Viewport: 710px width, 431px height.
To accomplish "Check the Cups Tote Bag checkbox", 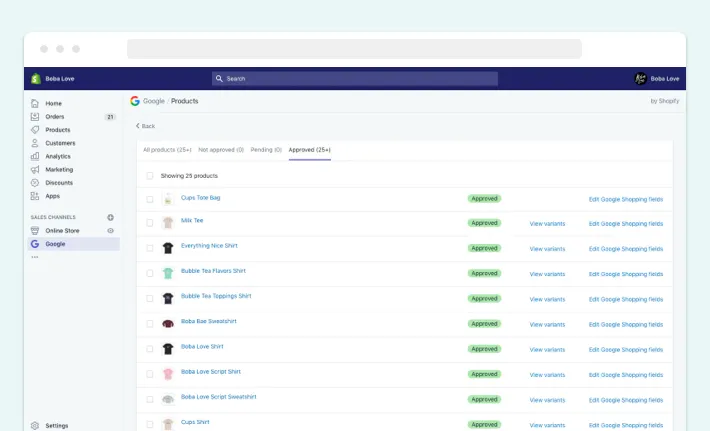I will pyautogui.click(x=150, y=199).
